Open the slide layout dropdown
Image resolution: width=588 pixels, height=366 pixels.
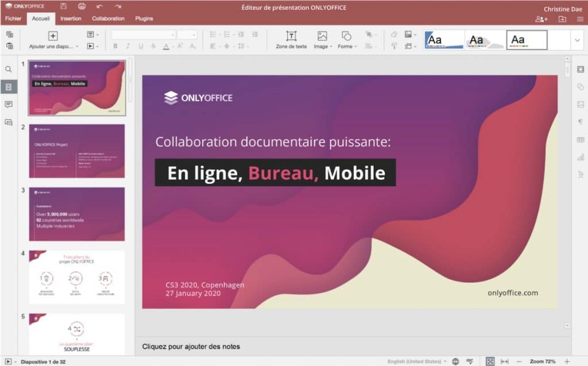point(92,34)
